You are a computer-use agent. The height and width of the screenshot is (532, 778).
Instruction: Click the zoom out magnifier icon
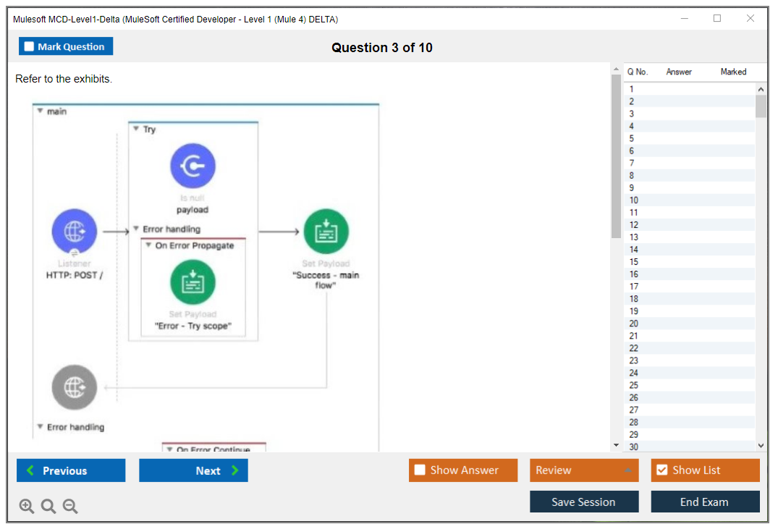(x=70, y=507)
